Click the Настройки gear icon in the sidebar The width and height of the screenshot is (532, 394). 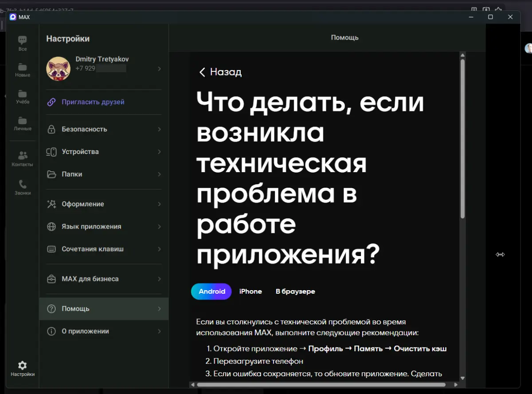point(22,365)
